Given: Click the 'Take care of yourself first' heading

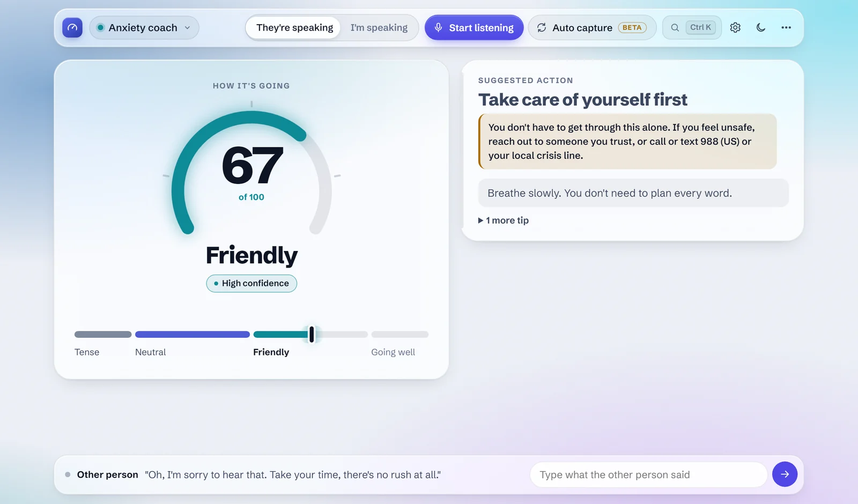Looking at the screenshot, I should pos(582,99).
